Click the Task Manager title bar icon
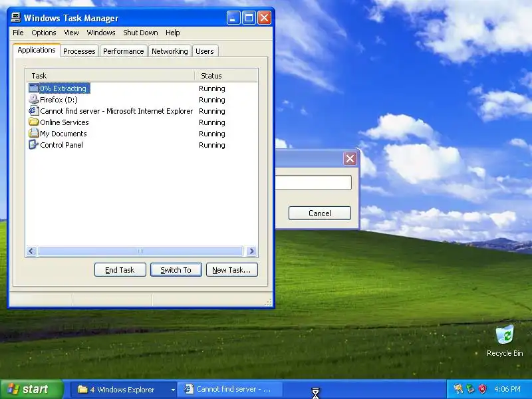532x399 pixels. click(15, 18)
